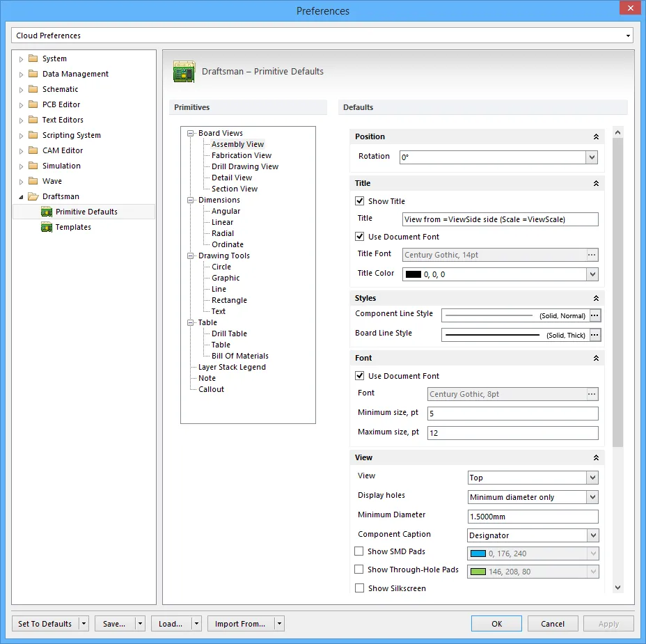The image size is (646, 644).
Task: Open Font ellipsis picker for Century Gothic 8pt
Action: tap(592, 394)
